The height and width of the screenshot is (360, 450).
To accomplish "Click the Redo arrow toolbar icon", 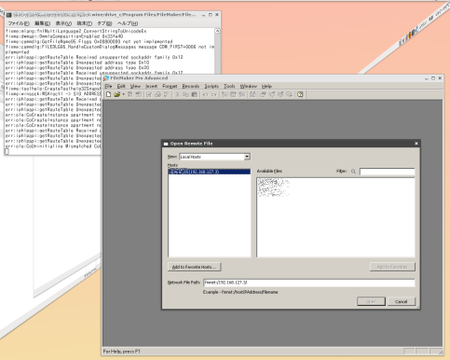I will (x=214, y=94).
